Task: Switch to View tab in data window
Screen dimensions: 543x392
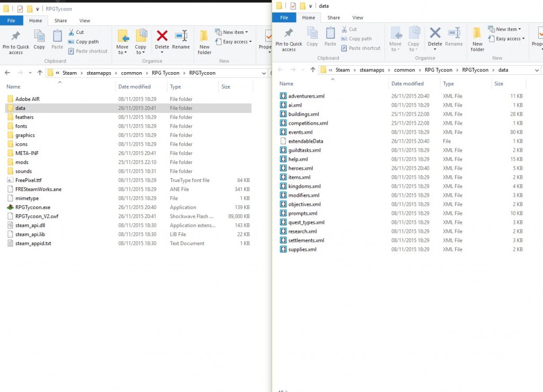Action: 358,18
